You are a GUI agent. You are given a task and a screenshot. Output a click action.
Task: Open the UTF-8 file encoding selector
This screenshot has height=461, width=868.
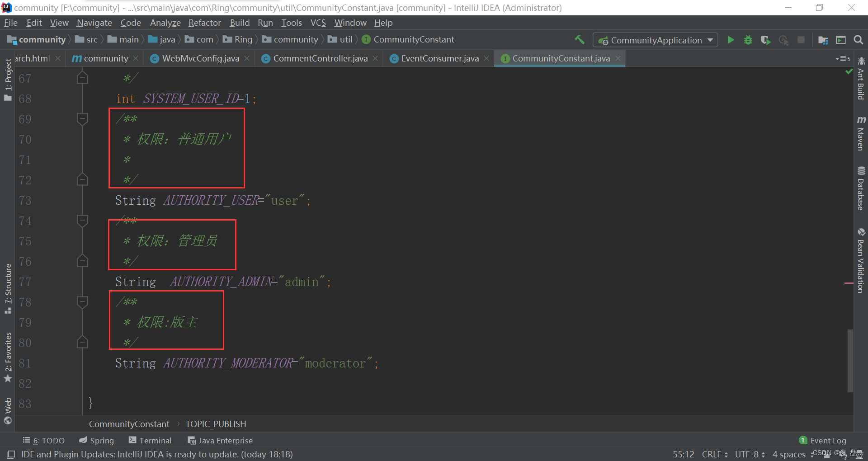click(750, 454)
